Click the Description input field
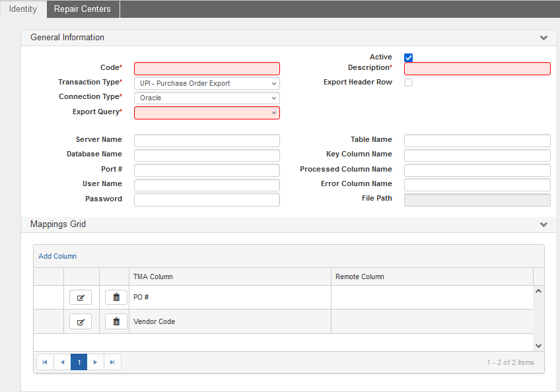Screen dimensions: 560x392 [477, 69]
